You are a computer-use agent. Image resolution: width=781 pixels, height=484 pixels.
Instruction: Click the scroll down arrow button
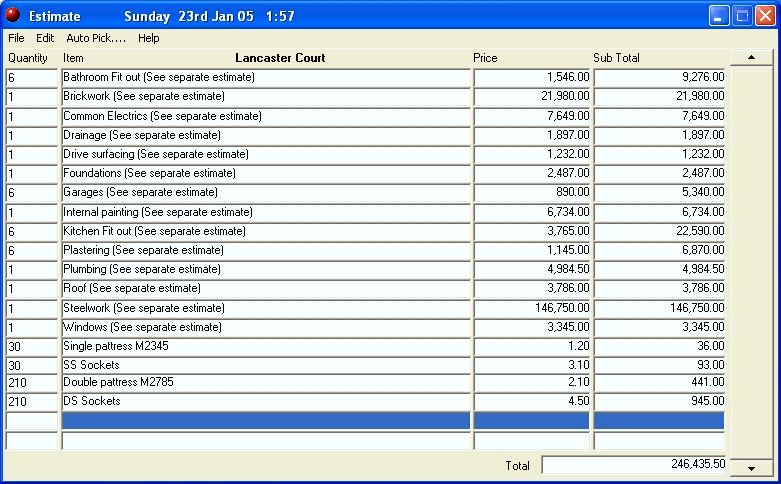tap(751, 468)
